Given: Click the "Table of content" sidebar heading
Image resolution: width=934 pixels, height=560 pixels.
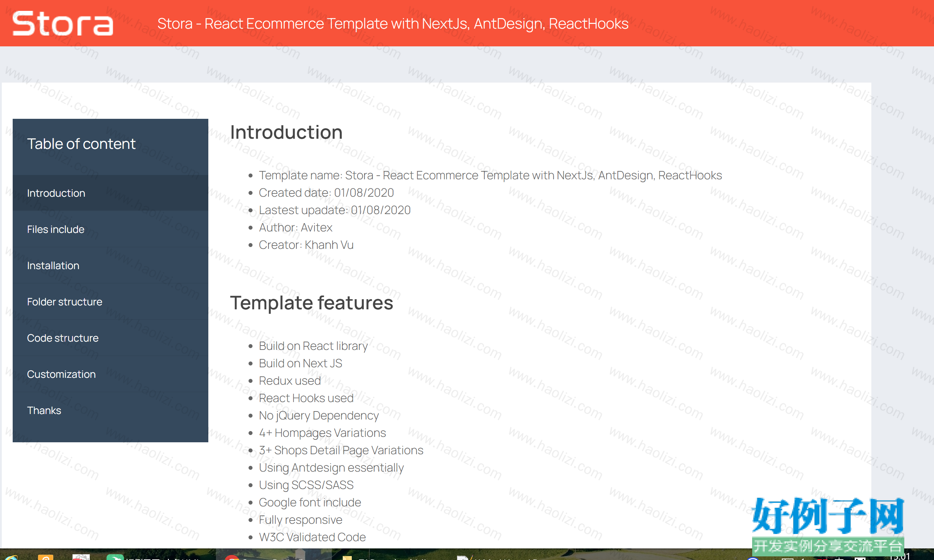Looking at the screenshot, I should (x=81, y=144).
